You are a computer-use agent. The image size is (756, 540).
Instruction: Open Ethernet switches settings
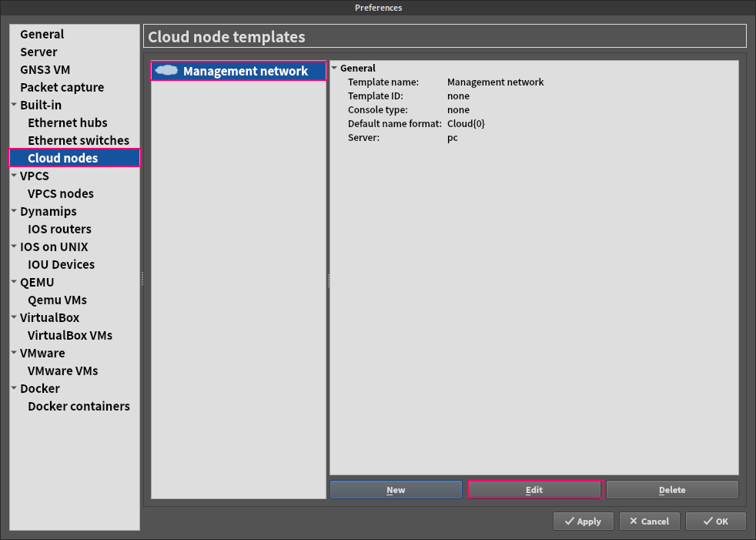tap(78, 140)
